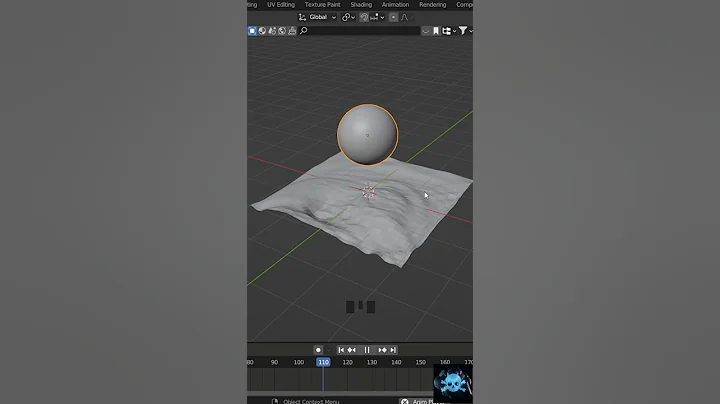This screenshot has width=720, height=404.
Task: Open the Rendering workspace tab
Action: (x=433, y=5)
